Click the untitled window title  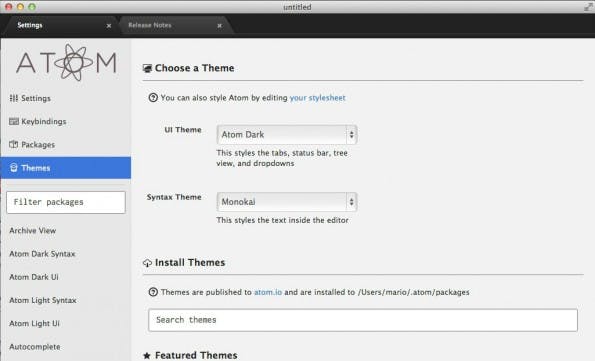pos(297,7)
